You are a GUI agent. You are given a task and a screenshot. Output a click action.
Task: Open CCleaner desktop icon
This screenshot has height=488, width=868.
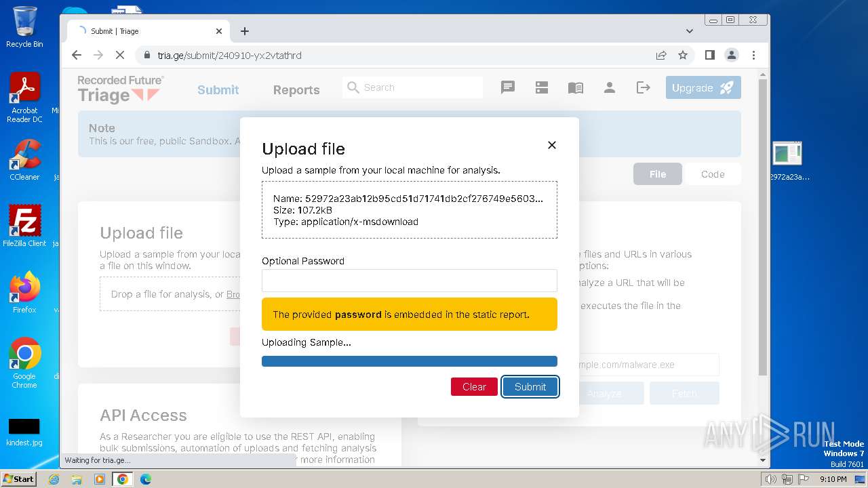[24, 160]
